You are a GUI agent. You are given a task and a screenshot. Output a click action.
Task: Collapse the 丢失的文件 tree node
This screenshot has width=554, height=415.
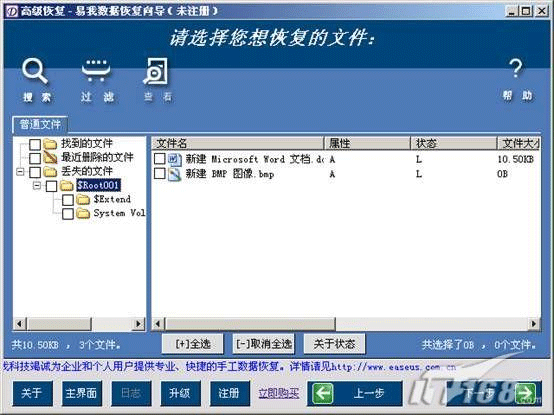(x=20, y=172)
